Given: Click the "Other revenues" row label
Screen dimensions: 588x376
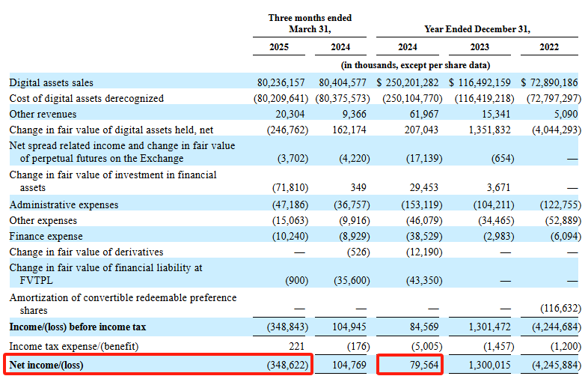Looking at the screenshot, I should point(42,114).
